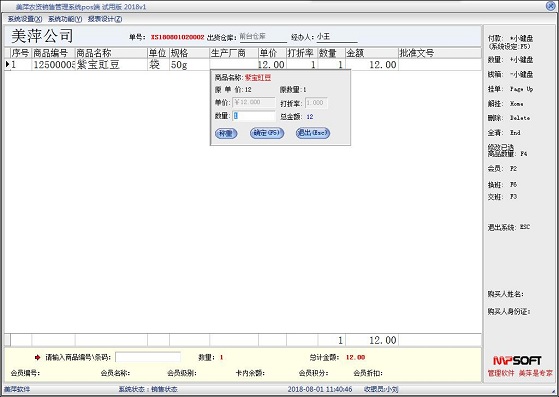The height and width of the screenshot is (397, 559).
Task: Click the MPSOFT logo
Action: tap(517, 361)
